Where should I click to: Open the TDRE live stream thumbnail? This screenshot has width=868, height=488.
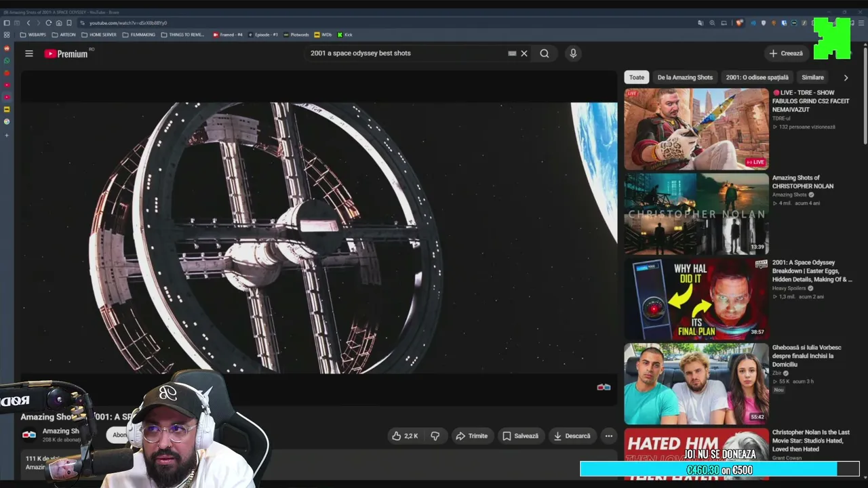(696, 129)
